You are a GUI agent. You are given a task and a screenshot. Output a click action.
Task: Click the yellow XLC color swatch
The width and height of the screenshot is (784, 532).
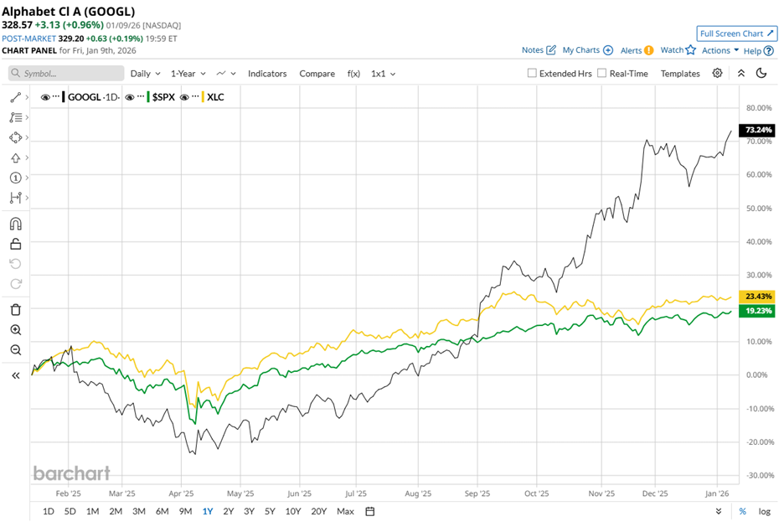(x=204, y=97)
